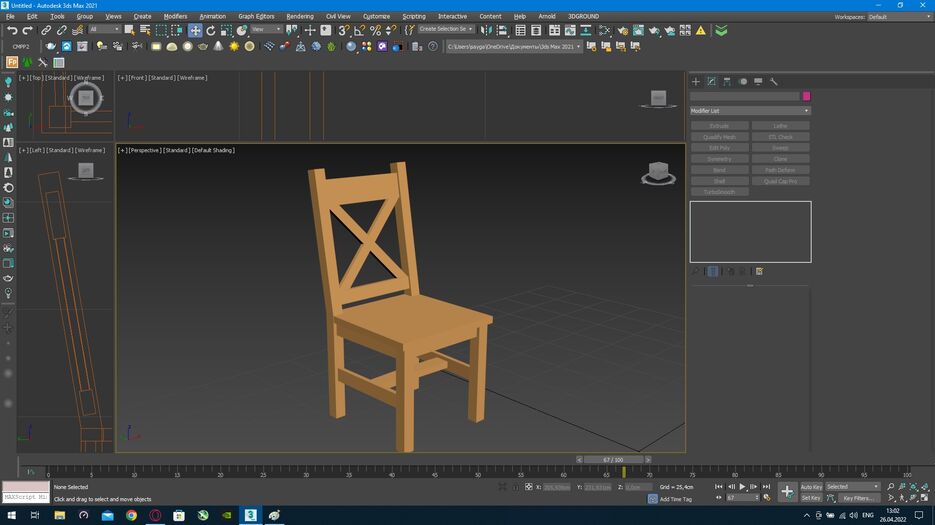Activate the Select and Link tool
Screen dimensions: 935x525
pos(46,30)
